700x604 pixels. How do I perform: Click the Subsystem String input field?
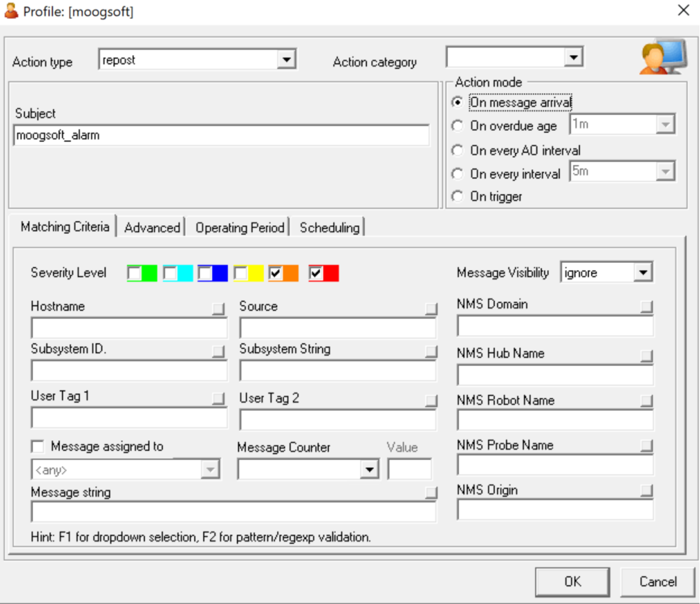[338, 371]
